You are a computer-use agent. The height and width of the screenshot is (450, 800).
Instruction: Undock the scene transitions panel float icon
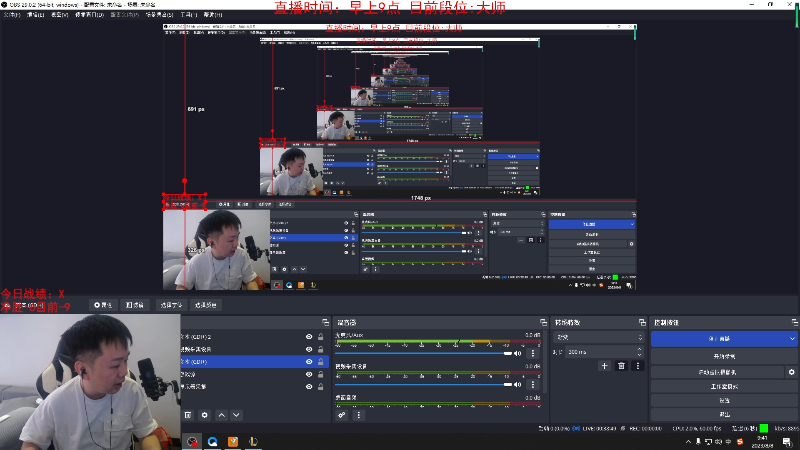pyautogui.click(x=642, y=322)
